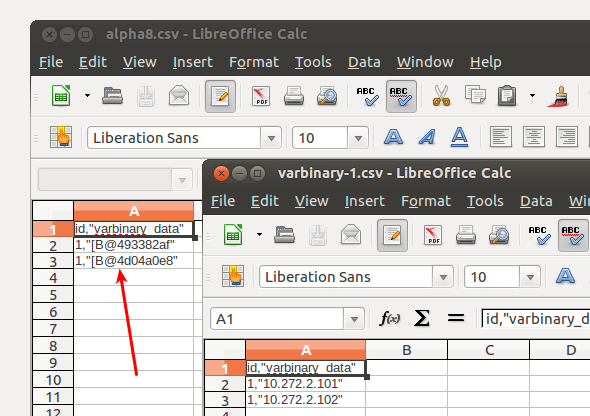Click the Cut scissors icon in alpha8.csv
This screenshot has width=590, height=416.
(441, 96)
